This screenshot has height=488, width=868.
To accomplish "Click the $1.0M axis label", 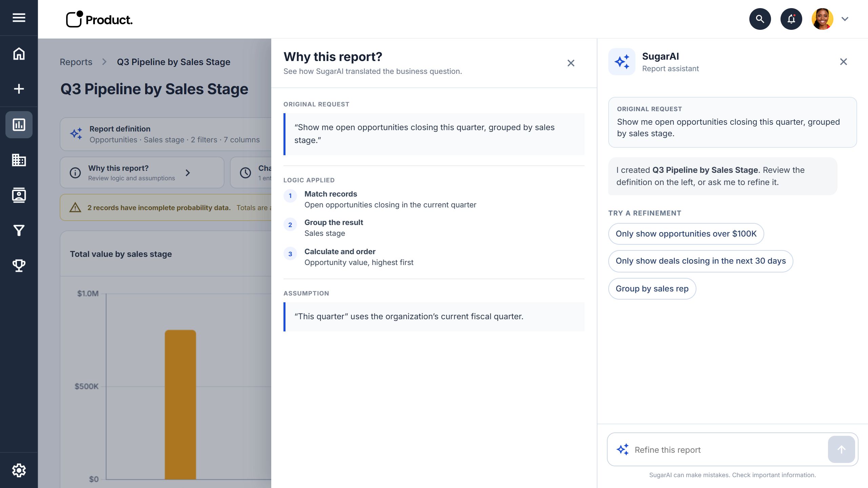I will coord(88,293).
